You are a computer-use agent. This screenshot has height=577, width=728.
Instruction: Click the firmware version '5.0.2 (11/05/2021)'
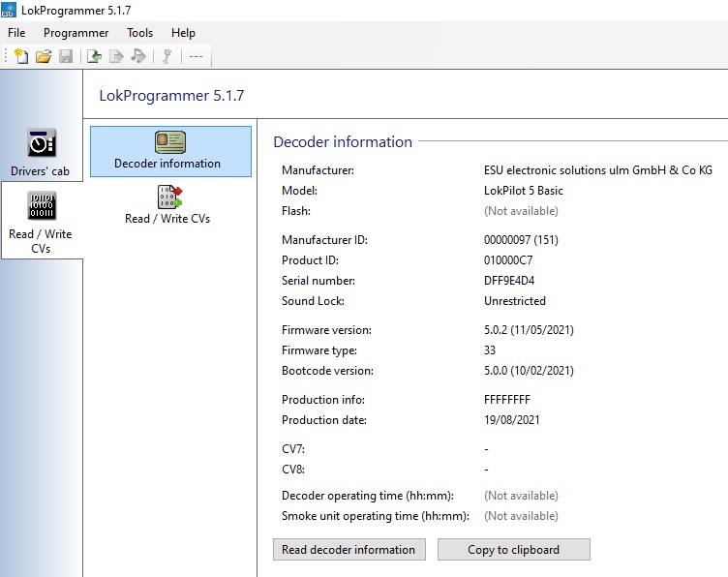[x=529, y=330]
